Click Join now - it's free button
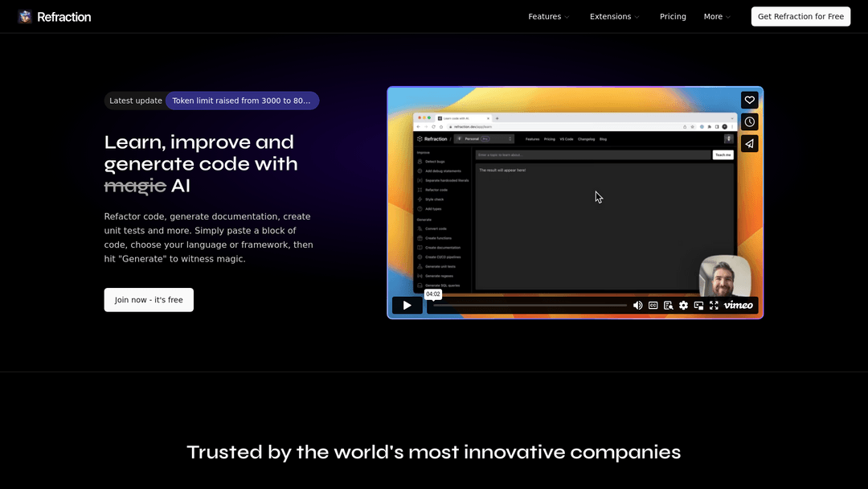 tap(149, 300)
